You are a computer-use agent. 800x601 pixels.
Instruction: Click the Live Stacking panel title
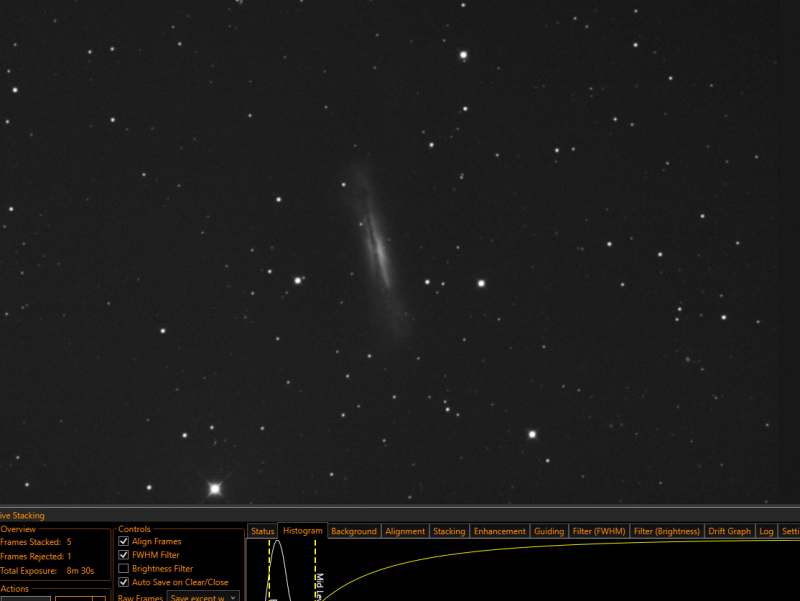[x=22, y=515]
